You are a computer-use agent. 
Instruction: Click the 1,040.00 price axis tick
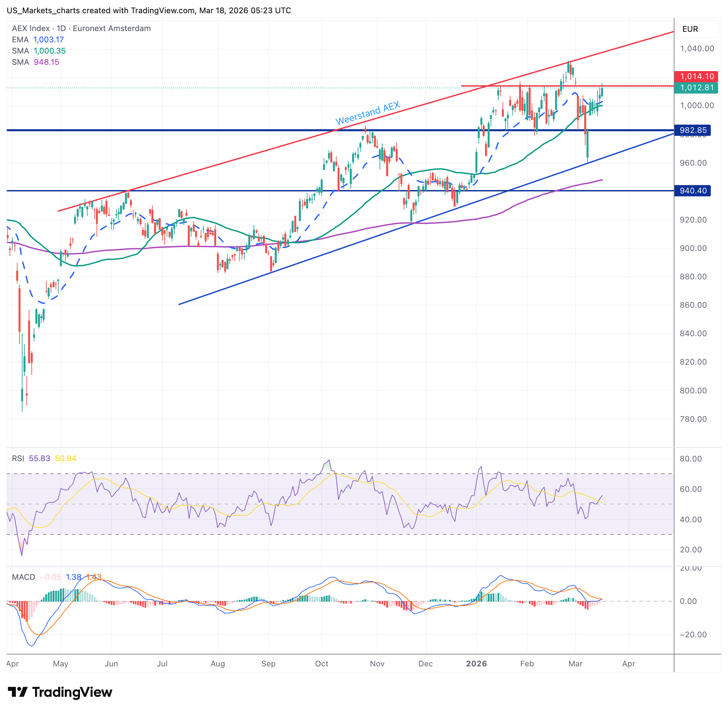(697, 49)
